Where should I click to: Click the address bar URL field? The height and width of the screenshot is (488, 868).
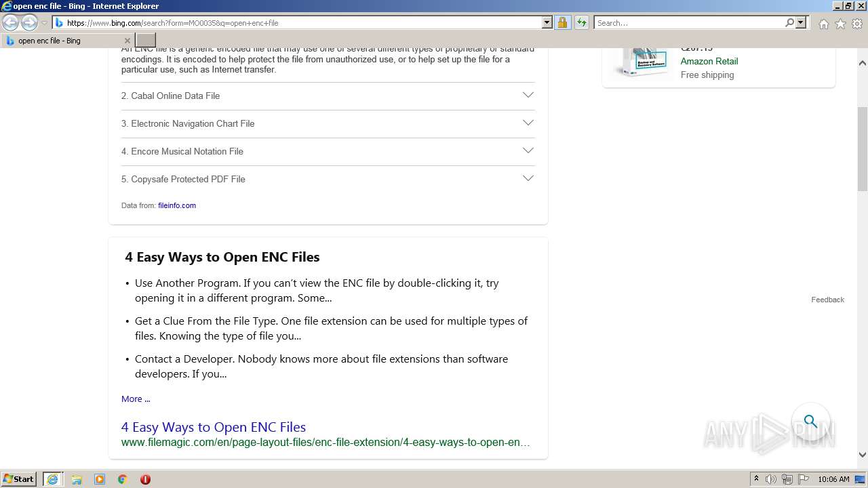tap(303, 22)
